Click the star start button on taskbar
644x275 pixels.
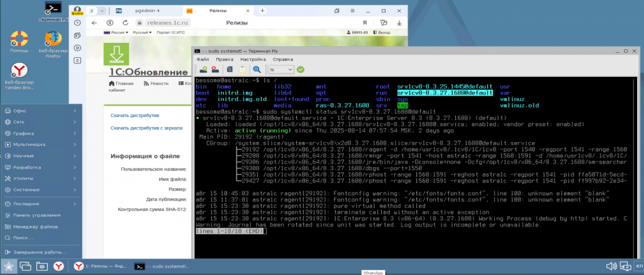pos(9,267)
